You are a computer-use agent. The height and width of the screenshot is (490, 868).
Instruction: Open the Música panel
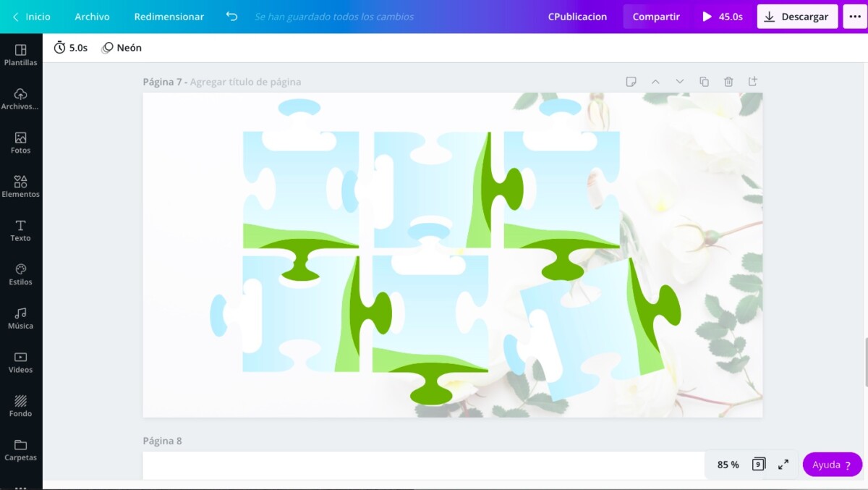(20, 318)
